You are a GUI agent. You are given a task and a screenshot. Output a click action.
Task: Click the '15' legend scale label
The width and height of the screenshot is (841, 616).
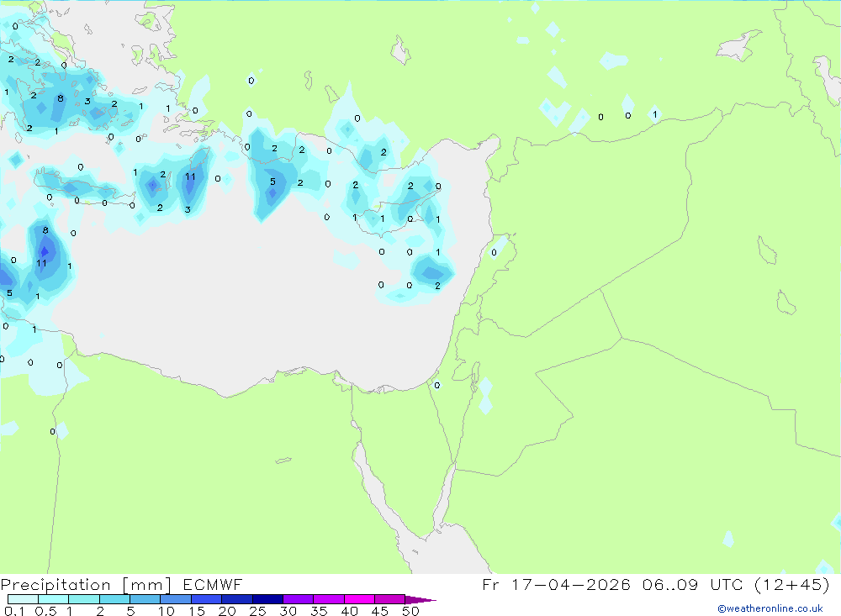197,611
